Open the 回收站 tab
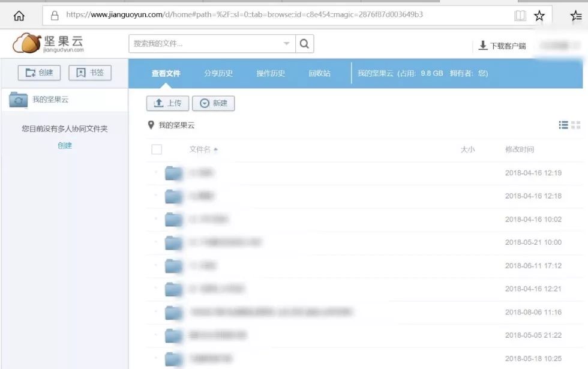 click(319, 73)
